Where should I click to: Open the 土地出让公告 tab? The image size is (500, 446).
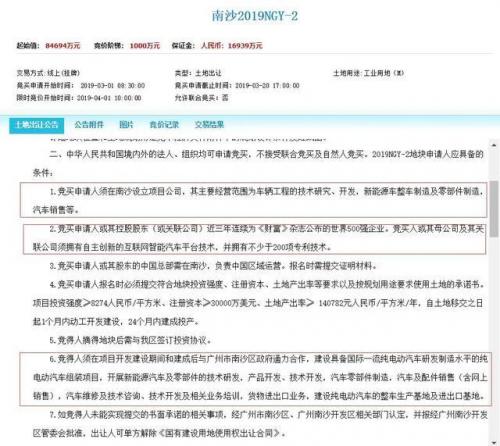(37, 125)
